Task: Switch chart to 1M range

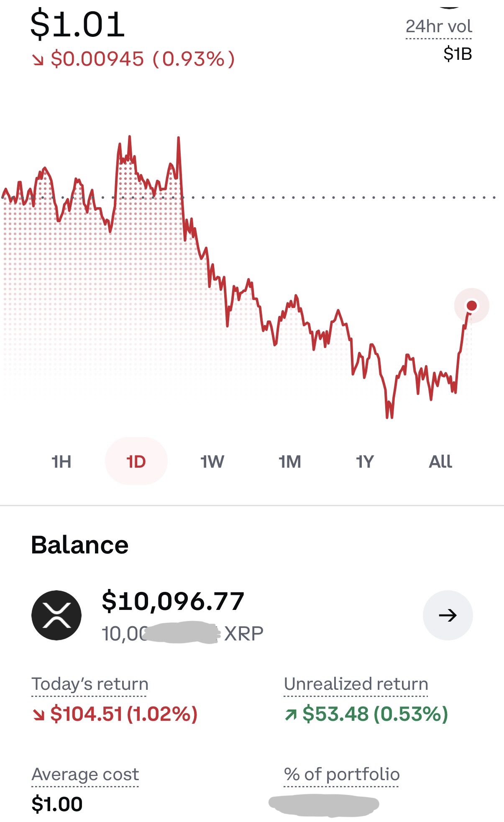Action: (x=289, y=461)
